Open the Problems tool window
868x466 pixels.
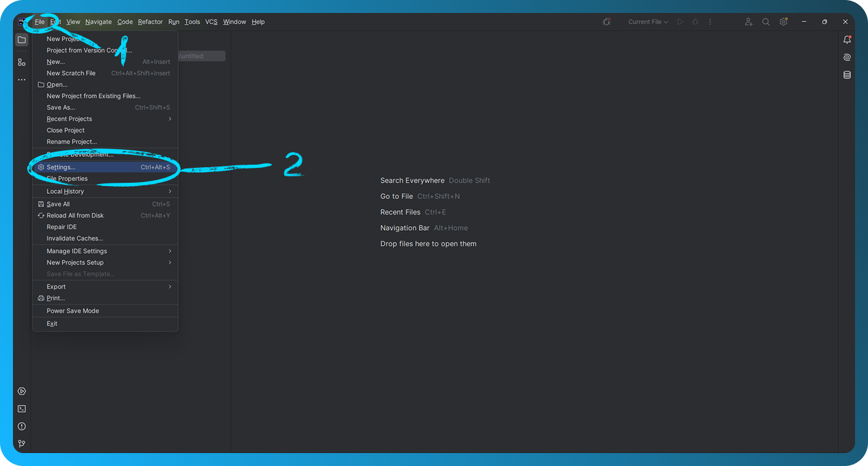coord(21,426)
